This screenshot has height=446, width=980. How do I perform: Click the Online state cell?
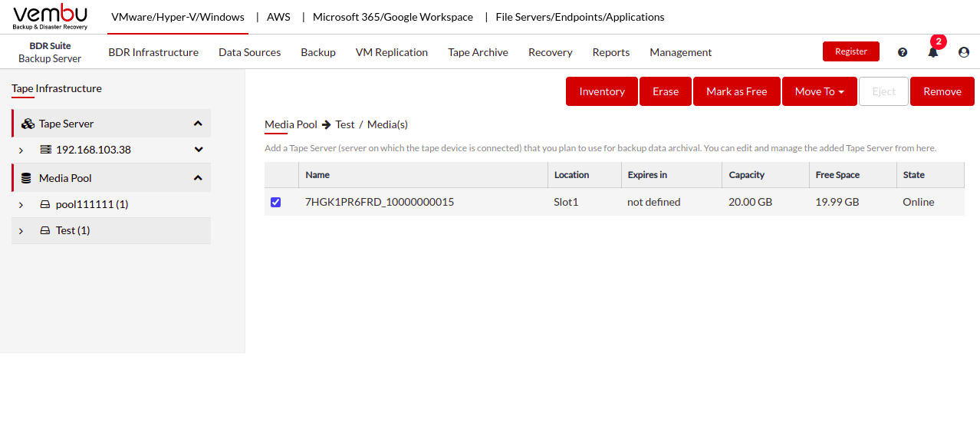pyautogui.click(x=919, y=202)
